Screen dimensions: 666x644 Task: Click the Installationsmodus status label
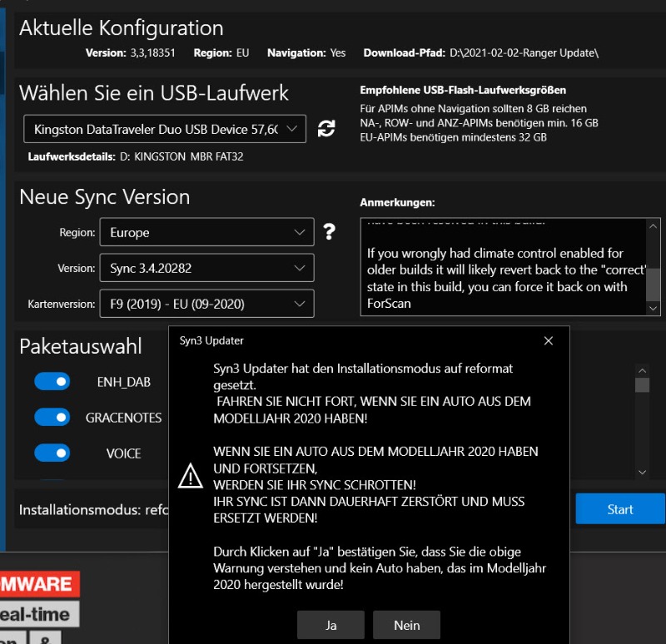pos(93,509)
